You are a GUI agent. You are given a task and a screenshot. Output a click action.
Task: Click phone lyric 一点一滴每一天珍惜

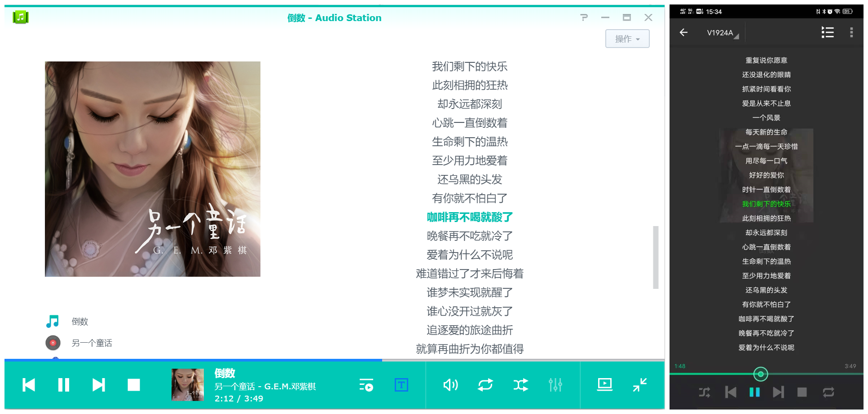pyautogui.click(x=767, y=146)
